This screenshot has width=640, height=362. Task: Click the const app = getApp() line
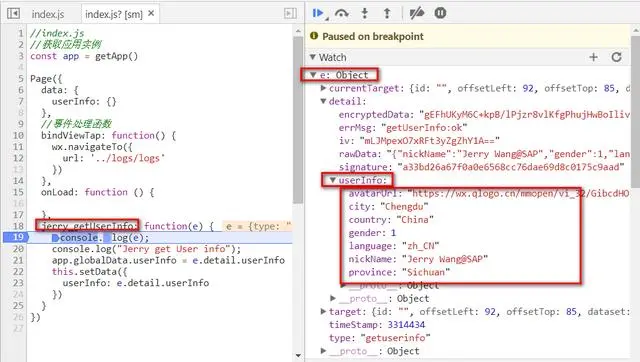point(84,56)
